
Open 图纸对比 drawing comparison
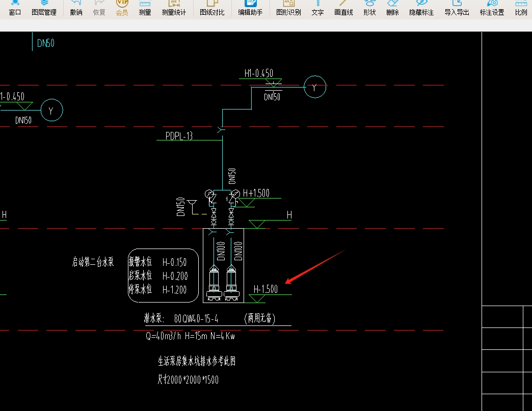coord(212,9)
